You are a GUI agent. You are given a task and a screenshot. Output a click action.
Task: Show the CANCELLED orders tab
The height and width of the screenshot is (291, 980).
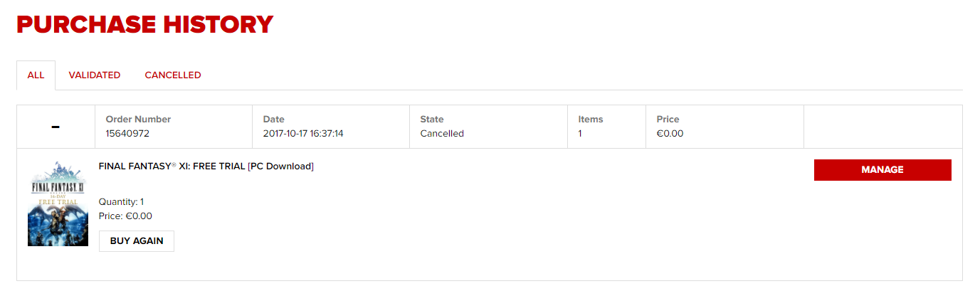pos(173,75)
